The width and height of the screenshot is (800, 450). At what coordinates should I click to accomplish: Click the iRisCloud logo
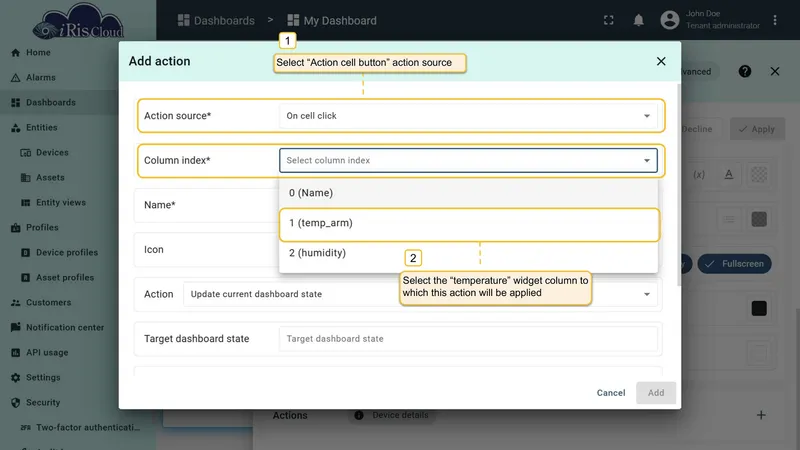click(x=78, y=21)
